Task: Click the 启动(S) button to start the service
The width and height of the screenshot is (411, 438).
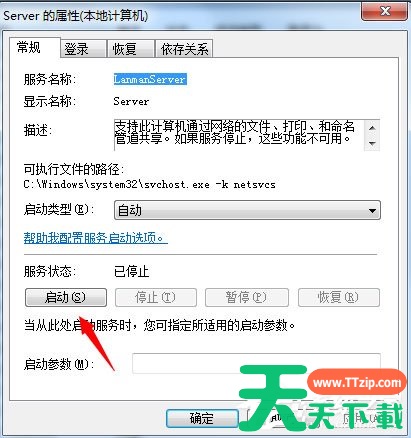Action: click(66, 297)
